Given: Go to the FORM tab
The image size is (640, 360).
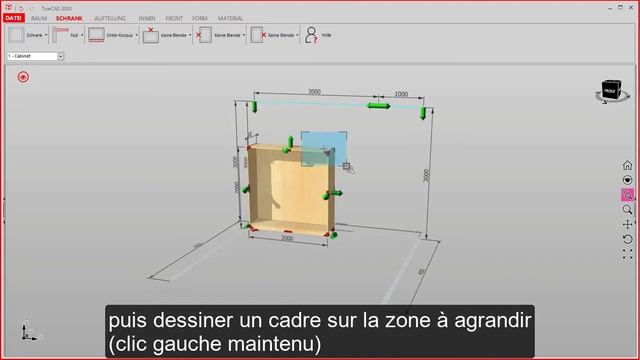Looking at the screenshot, I should pyautogui.click(x=200, y=18).
